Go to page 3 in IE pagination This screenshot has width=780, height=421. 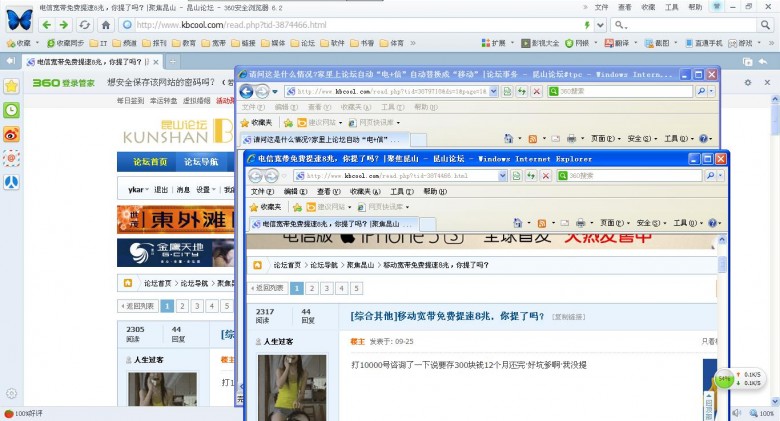click(x=327, y=288)
